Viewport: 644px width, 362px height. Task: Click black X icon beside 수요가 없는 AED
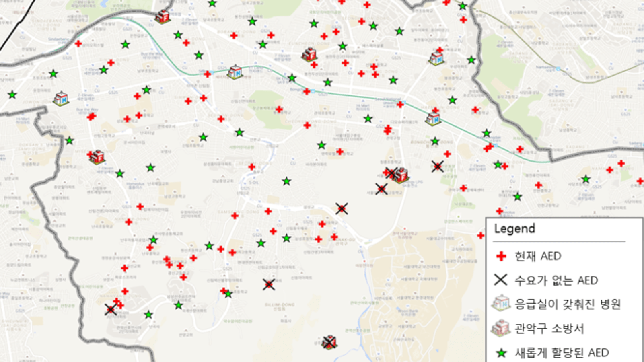pos(500,280)
